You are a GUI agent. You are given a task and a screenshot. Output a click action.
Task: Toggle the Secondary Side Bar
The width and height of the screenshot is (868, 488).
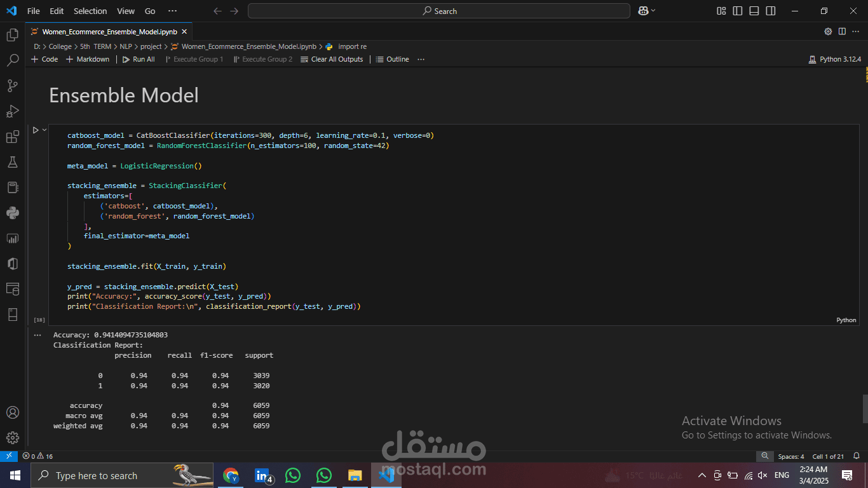click(x=771, y=11)
